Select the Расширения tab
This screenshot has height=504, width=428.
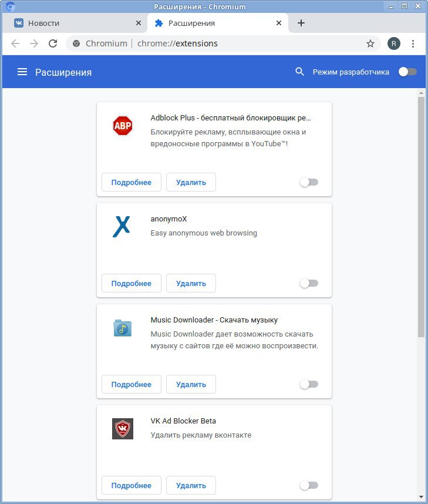click(218, 23)
